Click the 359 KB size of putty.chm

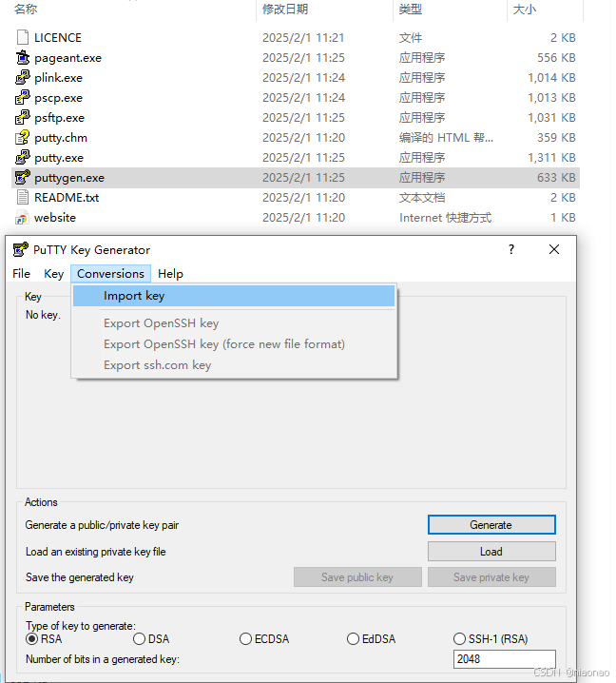556,138
